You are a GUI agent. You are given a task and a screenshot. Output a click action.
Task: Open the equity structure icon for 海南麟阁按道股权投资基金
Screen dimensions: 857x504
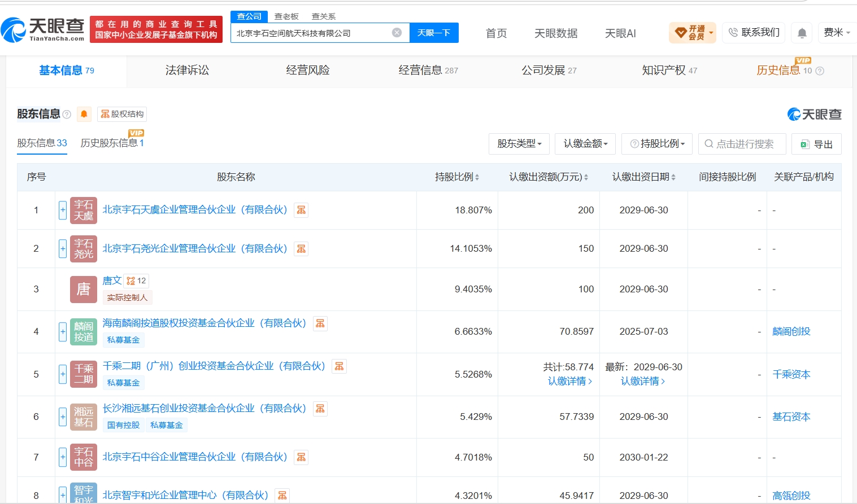pos(320,323)
